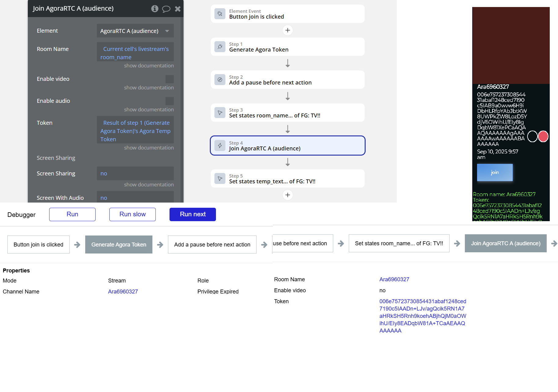Toggle the Enable video checkbox
The width and height of the screenshot is (558, 392).
(x=170, y=79)
